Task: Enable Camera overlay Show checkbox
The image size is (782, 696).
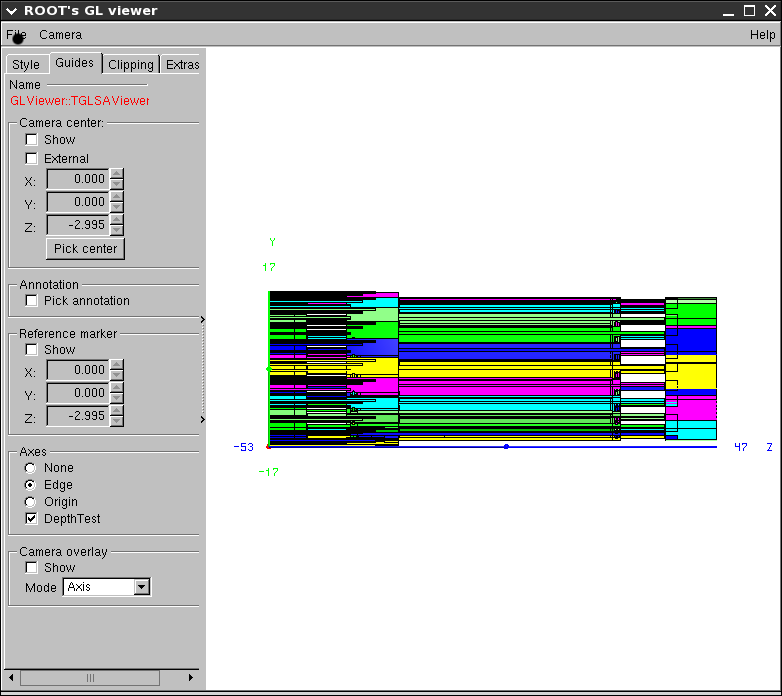Action: [x=31, y=567]
